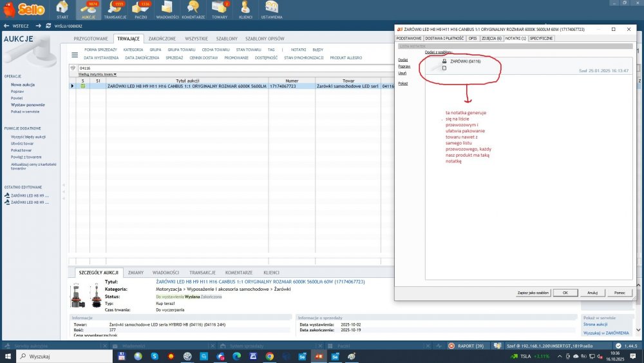Open the SPECYFICZNE tab in dialog
The width and height of the screenshot is (644, 363).
click(x=541, y=38)
